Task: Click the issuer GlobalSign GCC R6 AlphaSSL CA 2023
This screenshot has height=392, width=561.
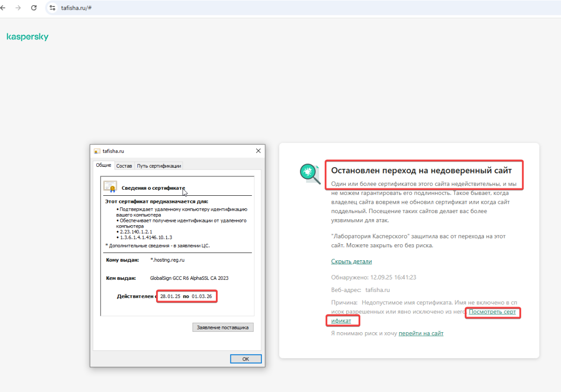Action: click(x=189, y=278)
